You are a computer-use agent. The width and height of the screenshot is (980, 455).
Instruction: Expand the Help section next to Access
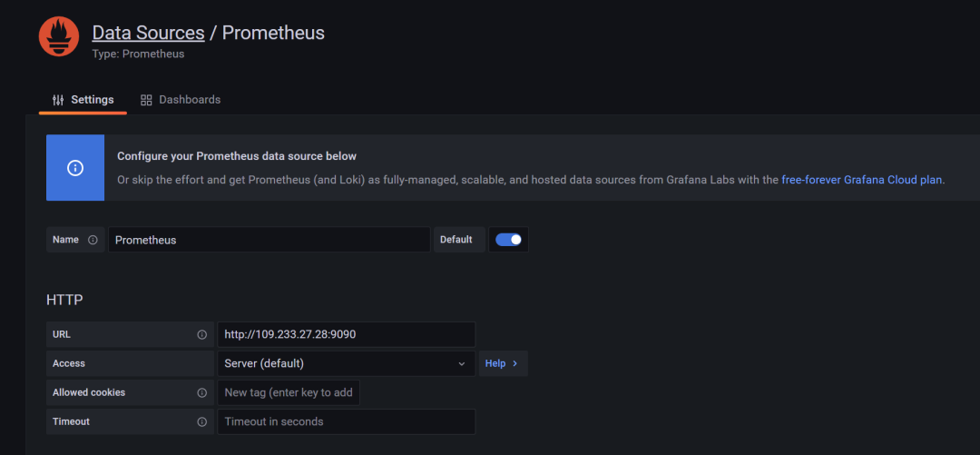pyautogui.click(x=502, y=363)
